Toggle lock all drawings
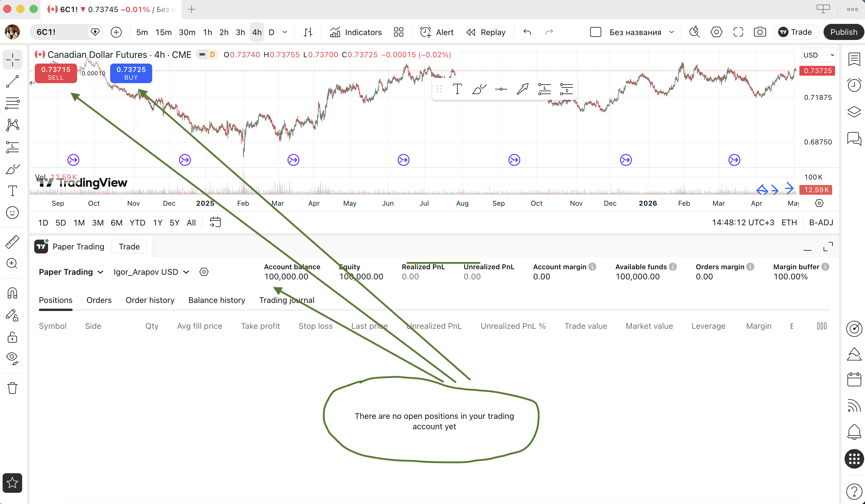Viewport: 865px width, 504px height. tap(12, 337)
